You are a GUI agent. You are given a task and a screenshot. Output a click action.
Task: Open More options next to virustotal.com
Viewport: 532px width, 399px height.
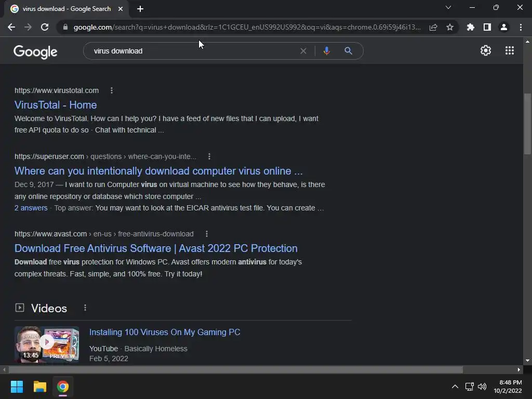click(x=112, y=90)
